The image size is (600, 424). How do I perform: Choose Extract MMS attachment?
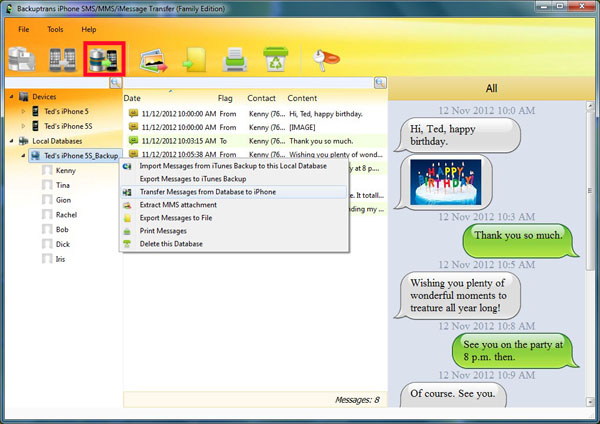[x=234, y=205]
